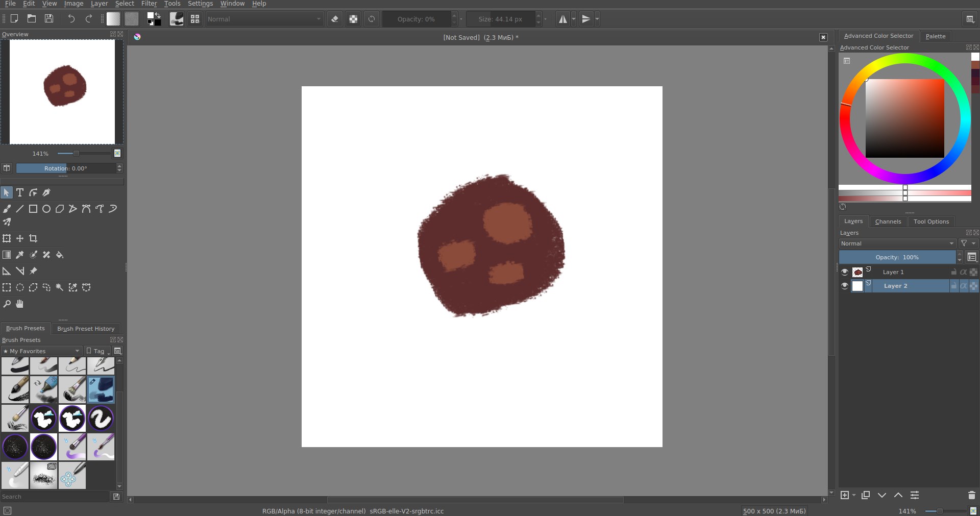
Task: Click the Rotation value field
Action: coord(66,168)
